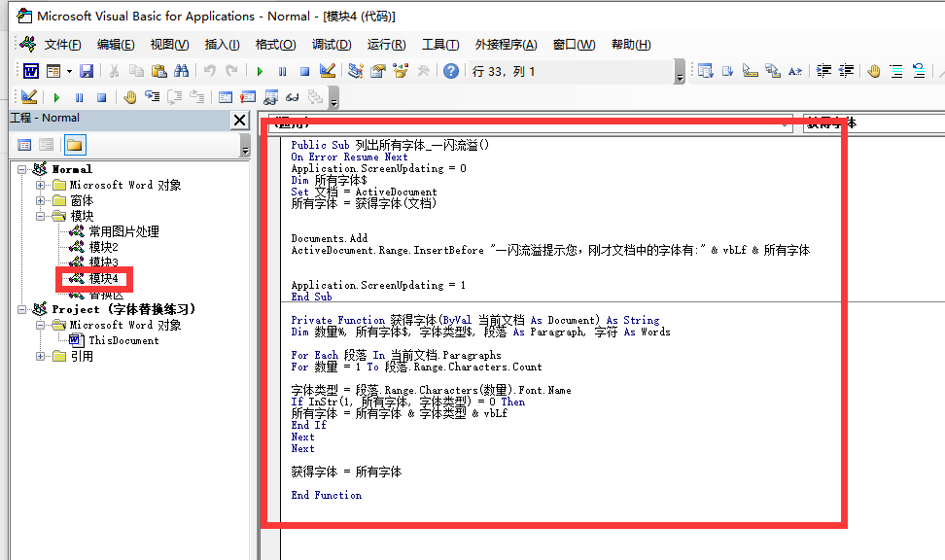
Task: Open the Insert object dropdown arrow beside UserForm icon
Action: [69, 71]
